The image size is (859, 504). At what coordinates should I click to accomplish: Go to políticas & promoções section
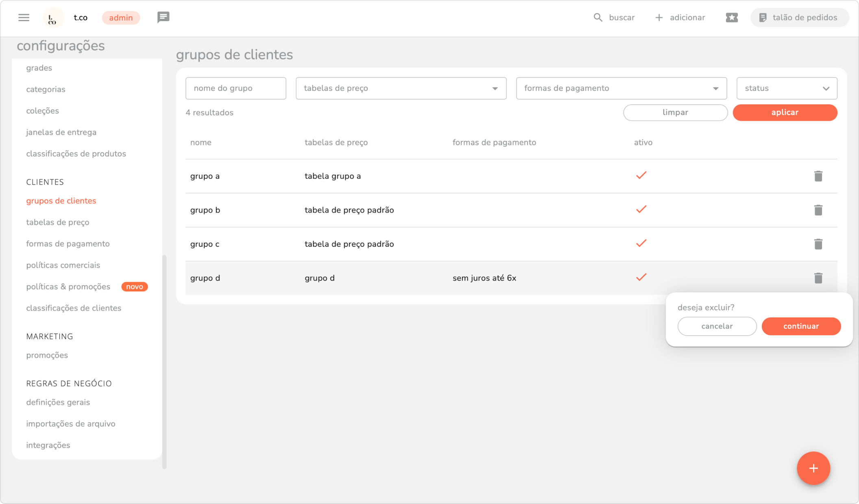coord(68,287)
